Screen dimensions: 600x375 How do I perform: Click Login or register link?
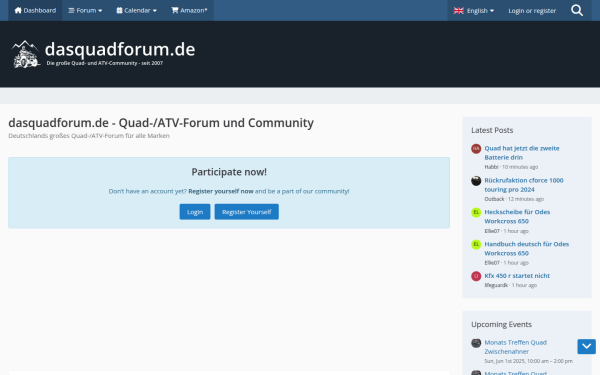(532, 11)
